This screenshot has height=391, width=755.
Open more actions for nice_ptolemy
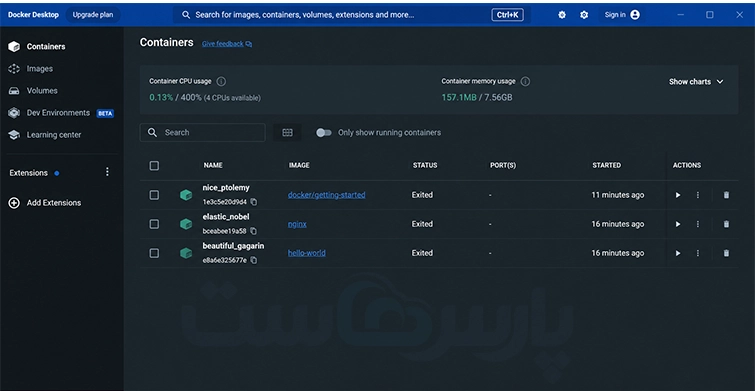698,195
